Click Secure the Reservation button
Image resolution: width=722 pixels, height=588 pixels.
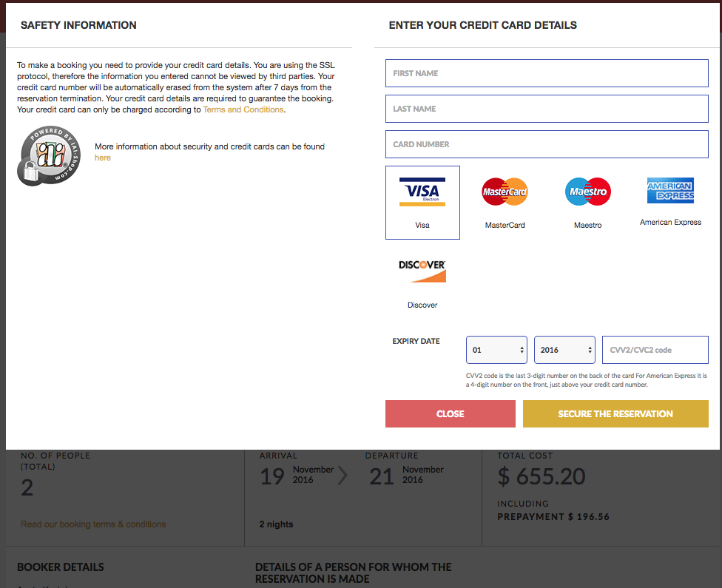[615, 414]
